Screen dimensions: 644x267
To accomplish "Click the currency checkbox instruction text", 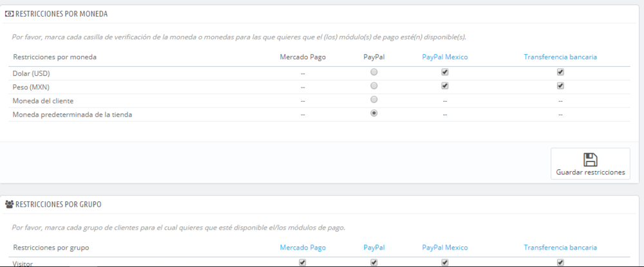I will pyautogui.click(x=239, y=37).
